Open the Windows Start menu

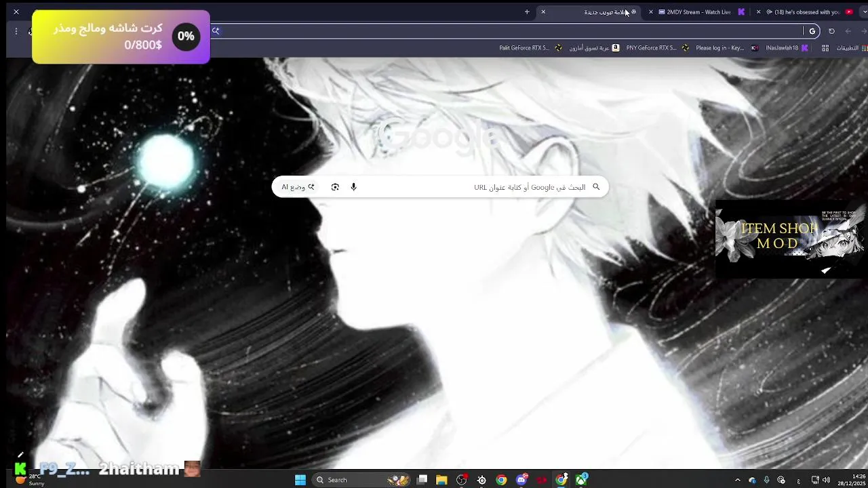pos(300,480)
